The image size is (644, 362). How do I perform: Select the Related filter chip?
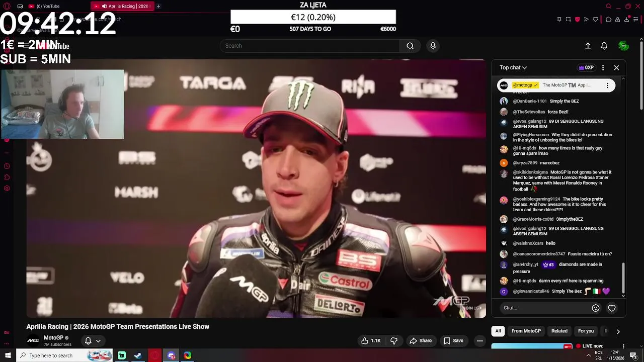(559, 331)
